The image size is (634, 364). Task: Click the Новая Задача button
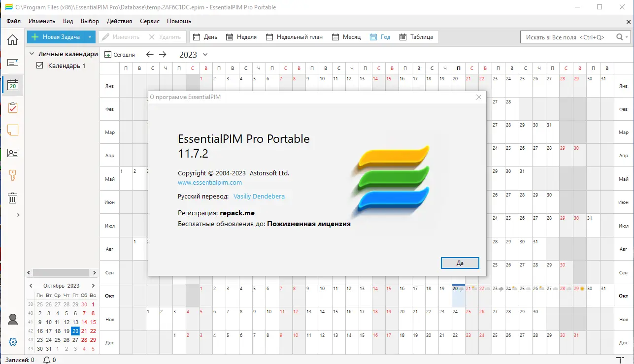pos(56,37)
